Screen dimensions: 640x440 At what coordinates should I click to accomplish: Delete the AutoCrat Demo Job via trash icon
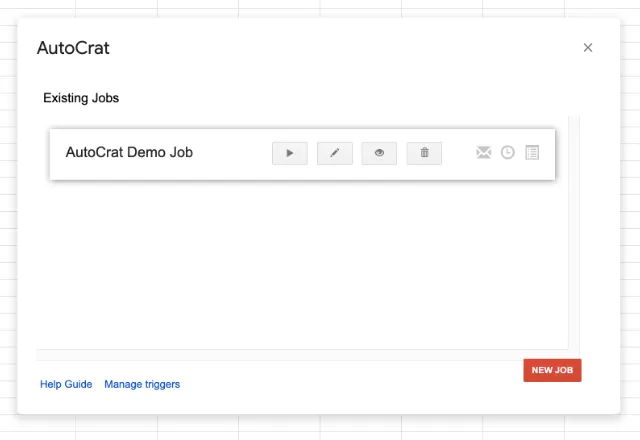point(424,153)
